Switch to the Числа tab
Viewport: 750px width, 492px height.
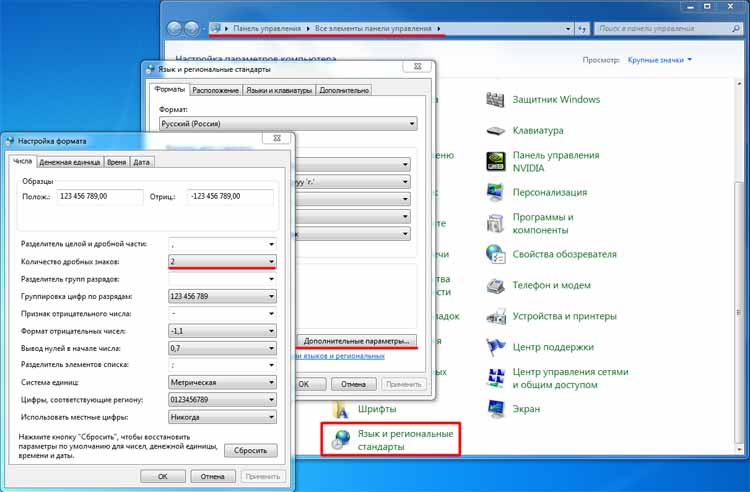[x=22, y=161]
